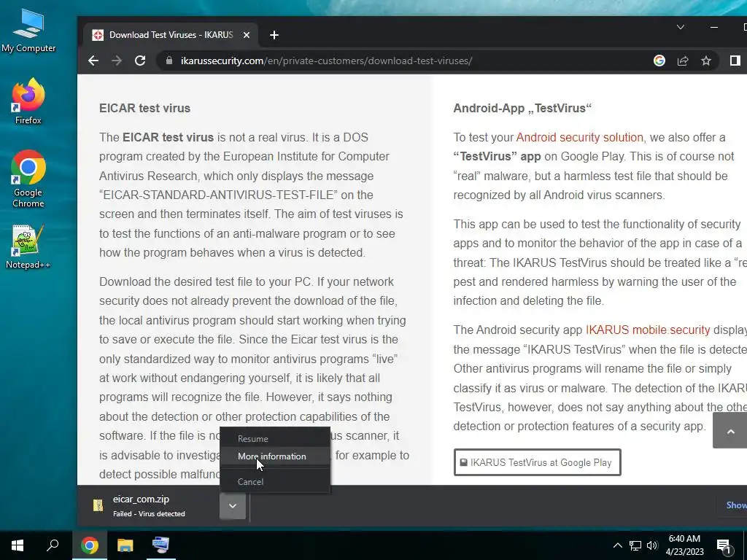Screen dimensions: 747x560
Task: Choose Resume in download menu
Action: (275, 438)
